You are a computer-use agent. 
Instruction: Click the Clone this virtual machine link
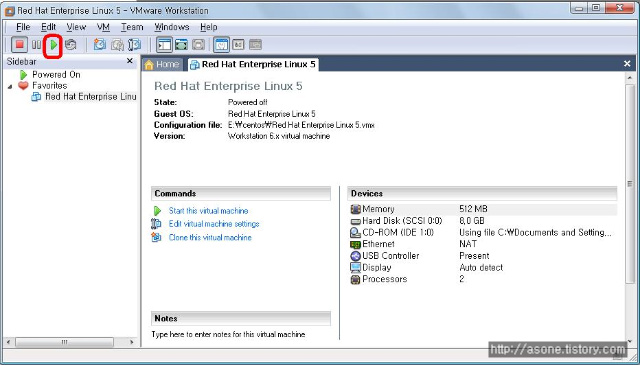click(210, 237)
